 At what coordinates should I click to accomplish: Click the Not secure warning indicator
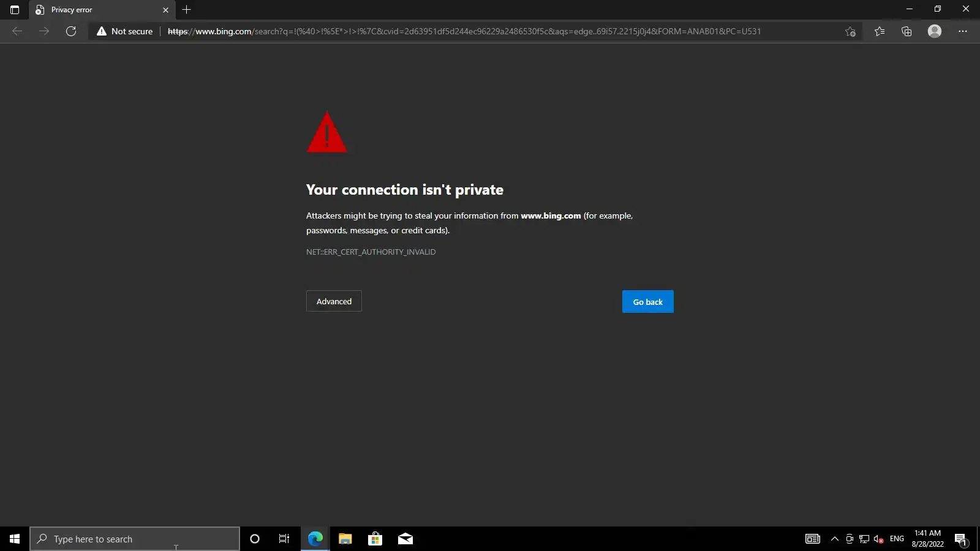125,31
